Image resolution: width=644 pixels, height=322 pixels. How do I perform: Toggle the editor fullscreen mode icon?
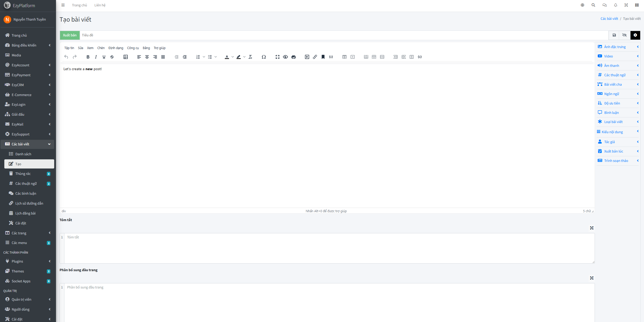277,57
